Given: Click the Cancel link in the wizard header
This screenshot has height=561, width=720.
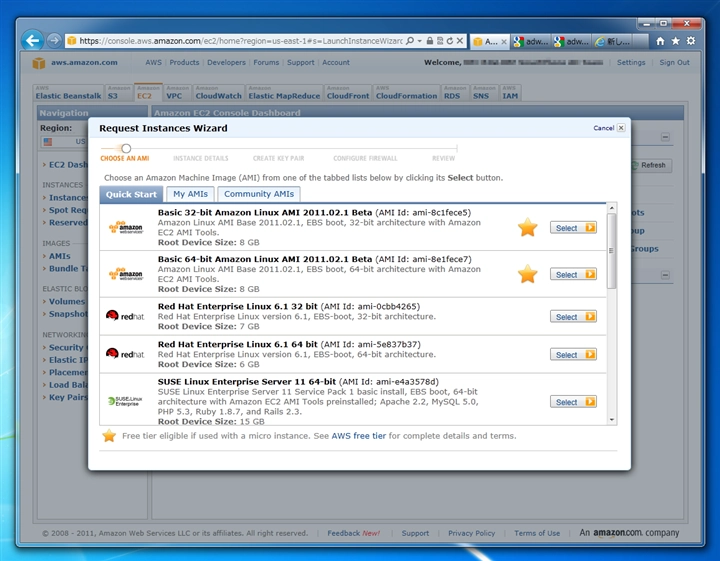Looking at the screenshot, I should pyautogui.click(x=603, y=128).
